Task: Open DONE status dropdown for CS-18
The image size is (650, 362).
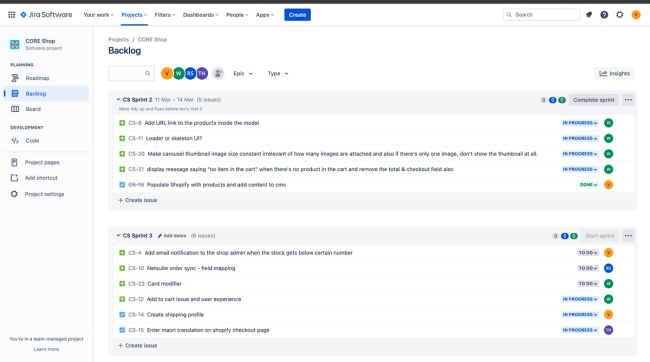Action: pos(589,185)
